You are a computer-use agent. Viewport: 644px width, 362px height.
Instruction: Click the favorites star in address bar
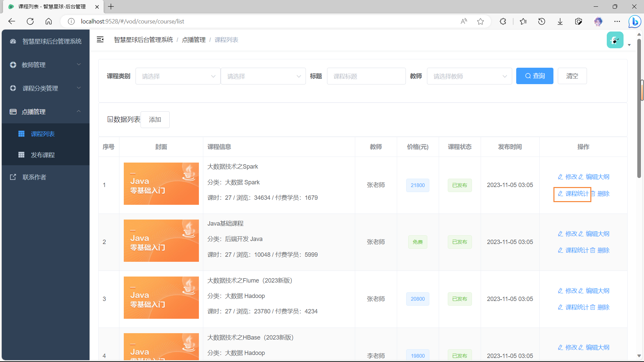pyautogui.click(x=480, y=21)
